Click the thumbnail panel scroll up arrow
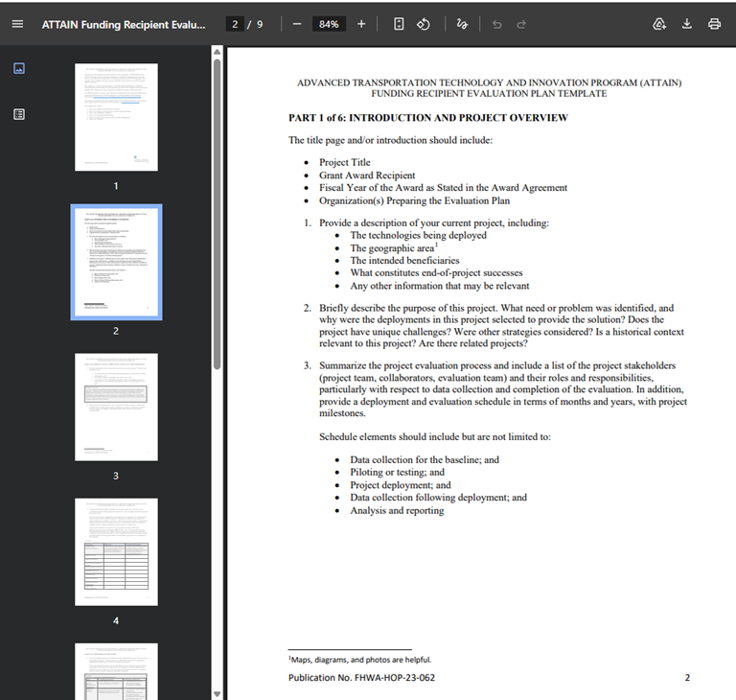 tap(217, 51)
